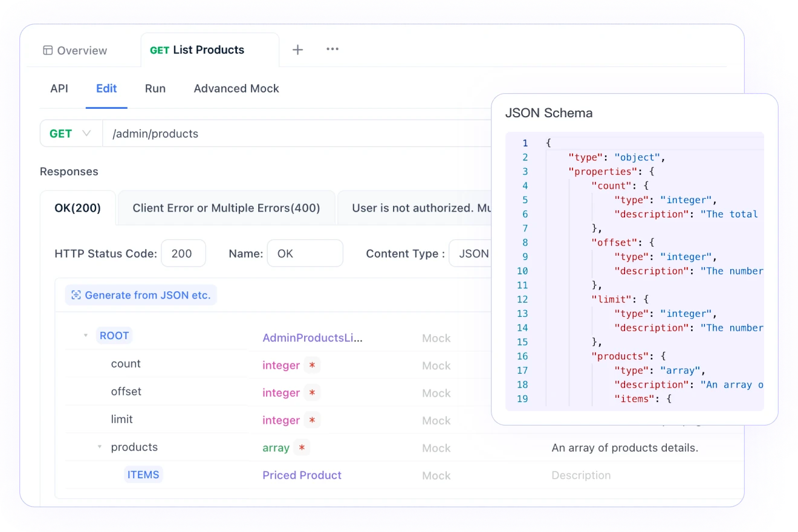
Task: Click the Overview grid icon
Action: pos(48,50)
